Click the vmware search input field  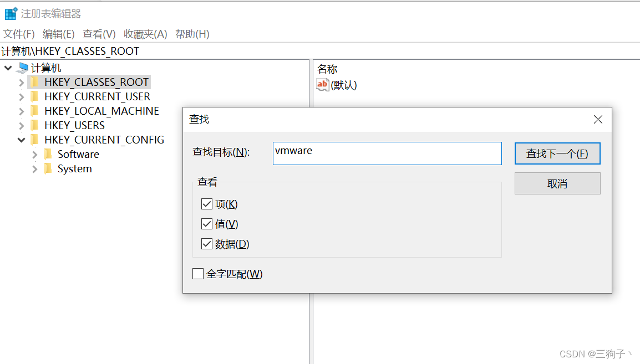(x=387, y=153)
